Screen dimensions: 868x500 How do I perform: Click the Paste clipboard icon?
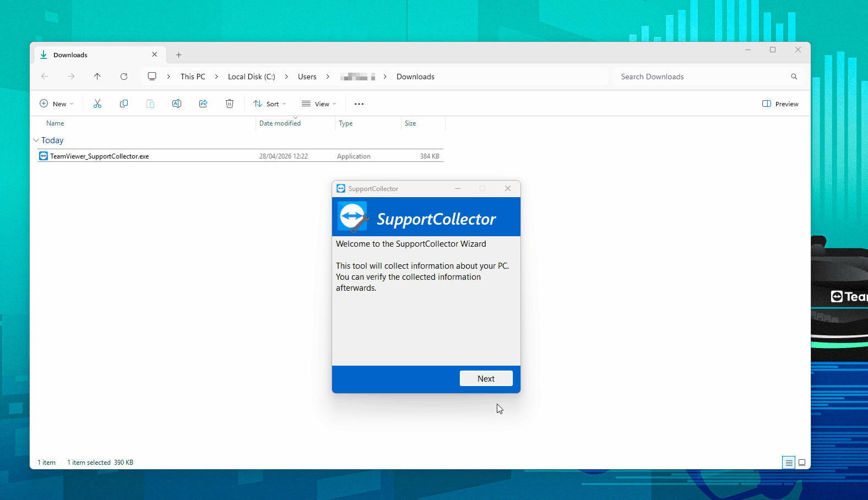[x=150, y=104]
